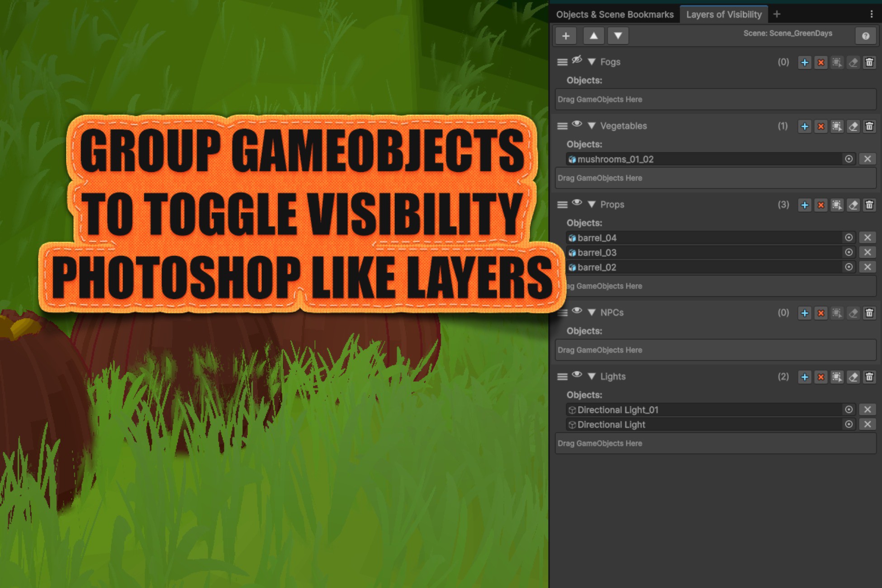
Task: Select all objects in Lights layer
Action: (837, 377)
